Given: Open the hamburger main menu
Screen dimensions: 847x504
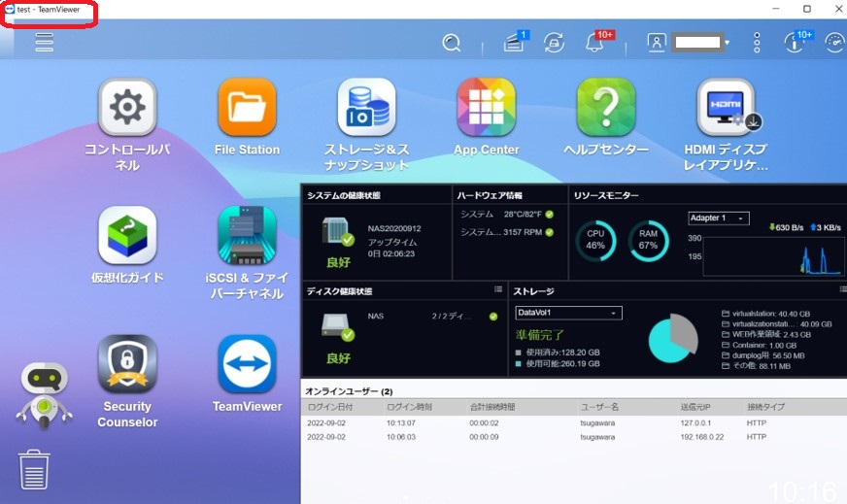Looking at the screenshot, I should 44,43.
